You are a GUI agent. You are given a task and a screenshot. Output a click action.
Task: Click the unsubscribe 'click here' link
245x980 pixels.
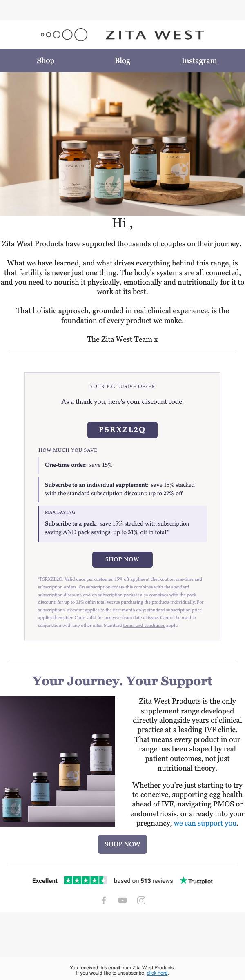click(157, 973)
